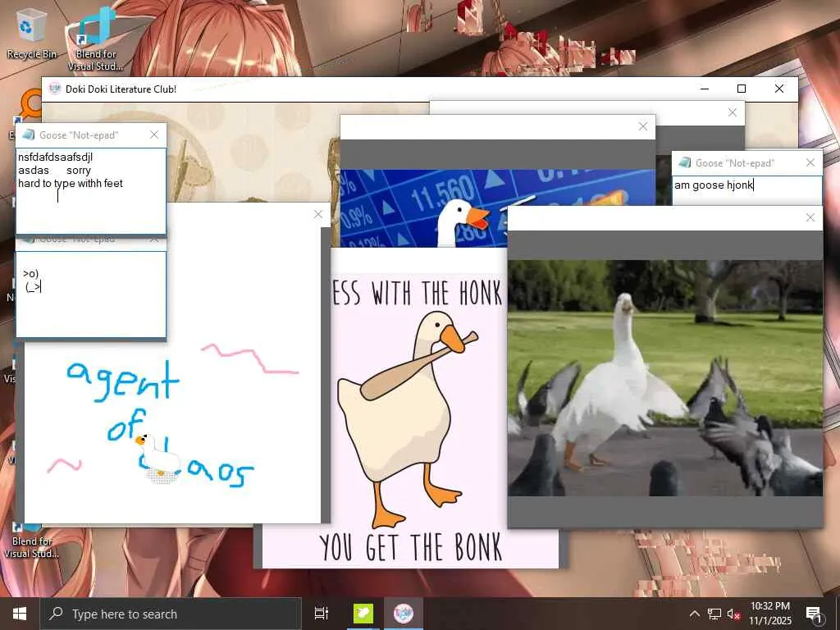This screenshot has height=630, width=840.
Task: Click the notepad icon in 'sorry' Not-epad title bar
Action: (x=29, y=135)
